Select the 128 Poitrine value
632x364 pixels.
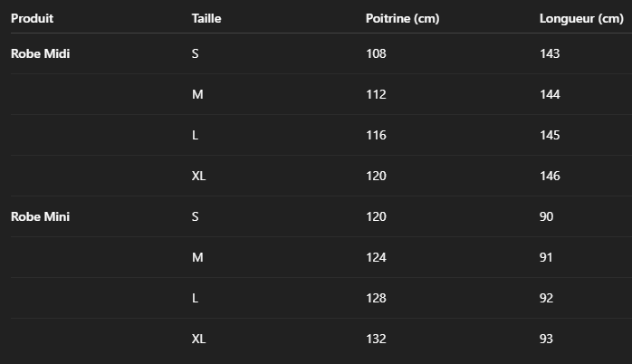coord(376,298)
